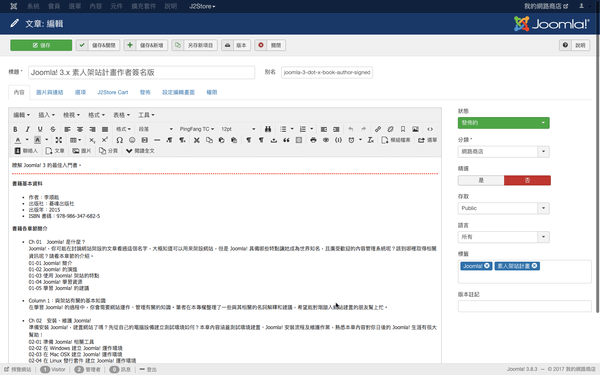Open the 發佈的 status dropdown

coord(504,123)
